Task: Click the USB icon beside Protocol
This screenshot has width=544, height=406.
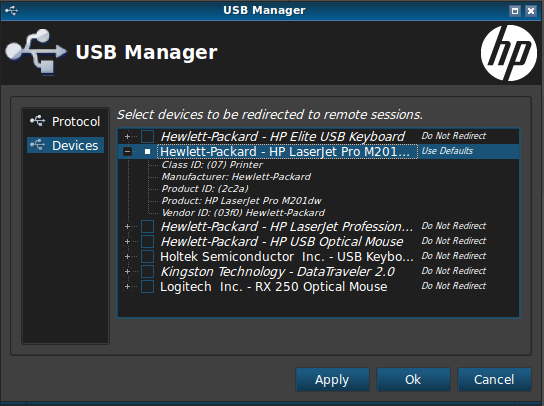Action: click(37, 121)
